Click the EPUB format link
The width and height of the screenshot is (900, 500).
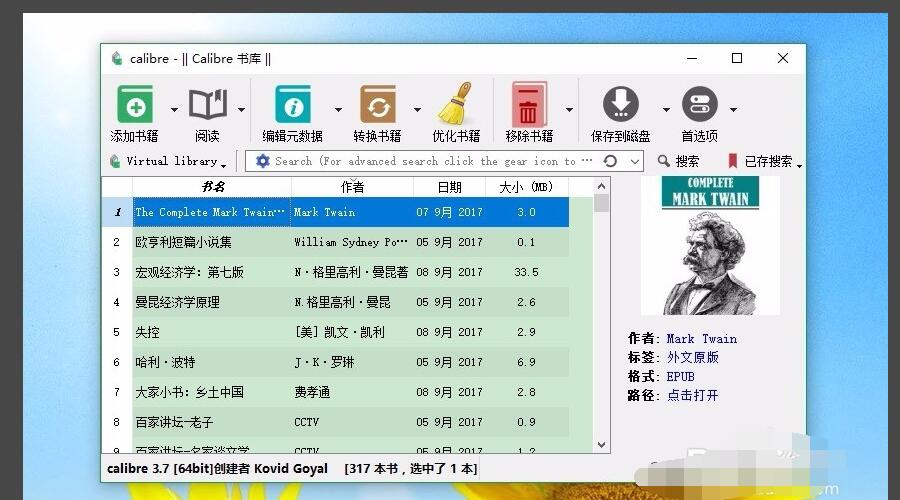pos(681,377)
